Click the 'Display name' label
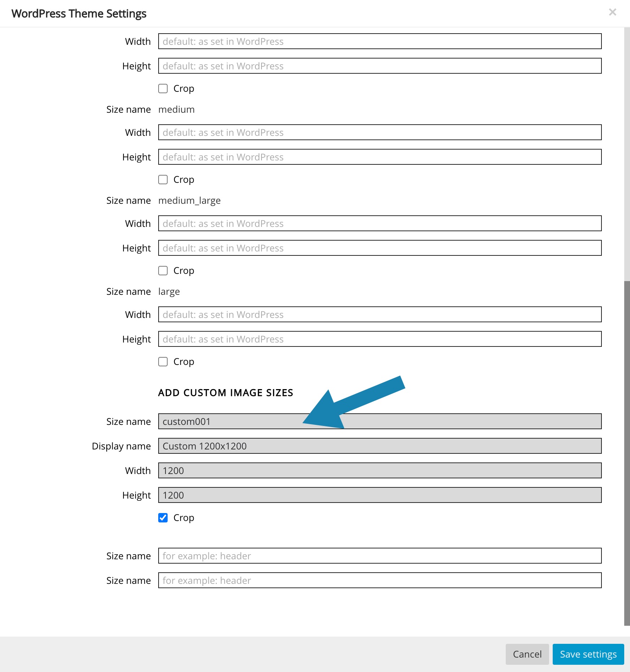This screenshot has height=672, width=630. tap(121, 446)
